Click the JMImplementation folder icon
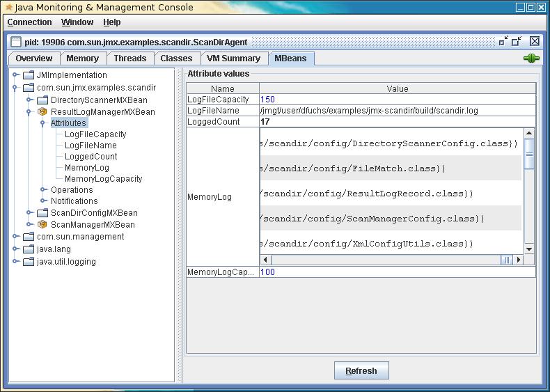Viewport: 550px width, 392px height. click(28, 75)
